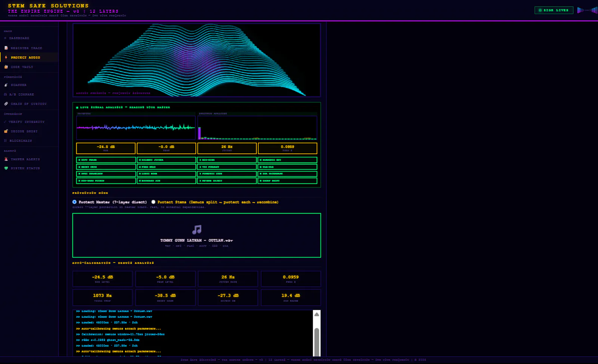Click the -5.0 dB Peak Level calibration card

(x=165, y=279)
